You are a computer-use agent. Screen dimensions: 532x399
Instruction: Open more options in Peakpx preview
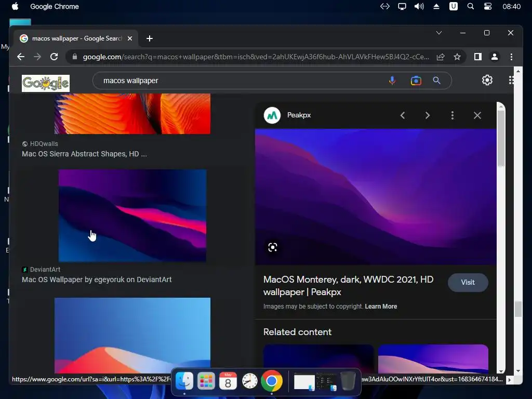pyautogui.click(x=453, y=115)
